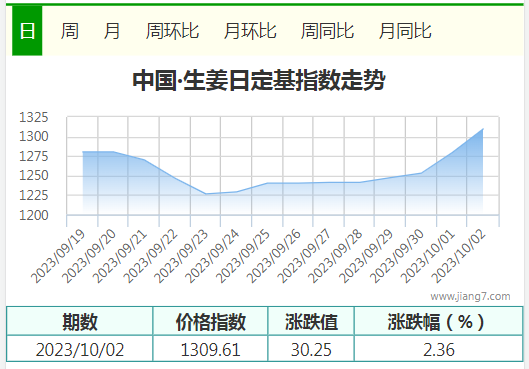
Task: Select the 周同比 tab
Action: point(327,31)
